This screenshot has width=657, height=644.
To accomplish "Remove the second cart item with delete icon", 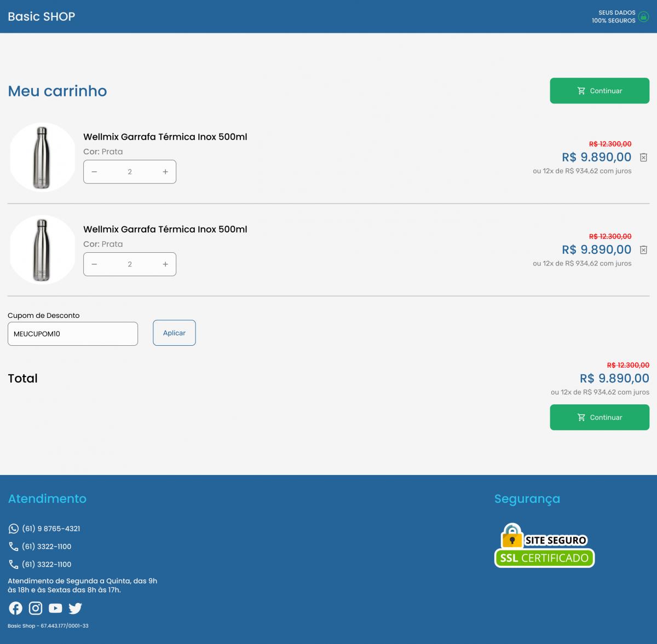I will (x=643, y=250).
